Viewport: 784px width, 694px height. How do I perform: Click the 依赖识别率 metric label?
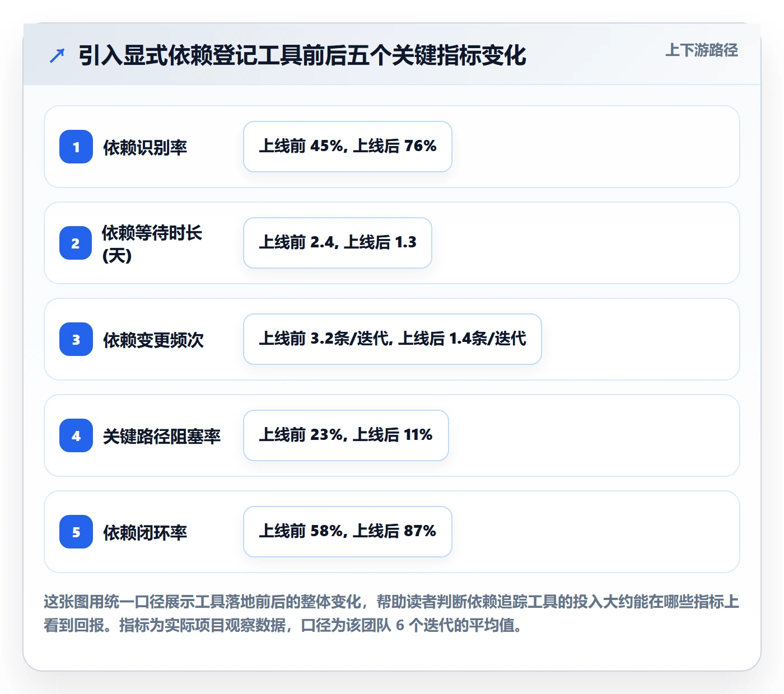pos(145,147)
